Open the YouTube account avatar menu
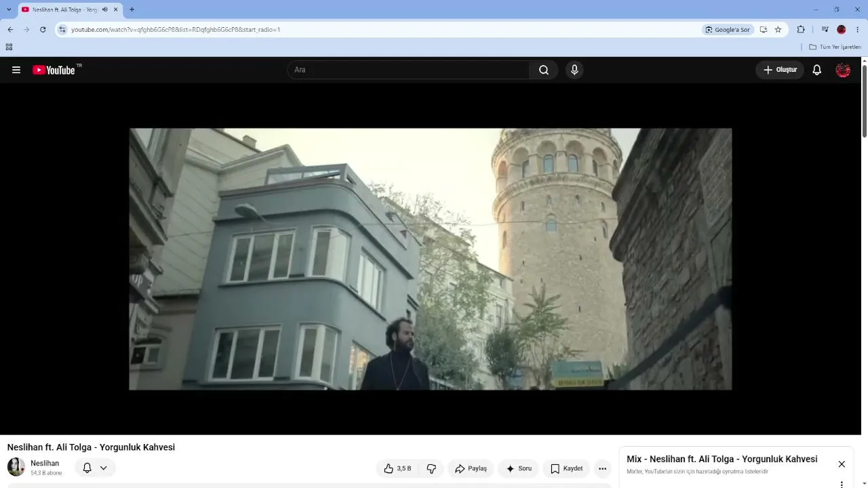The image size is (868, 488). pyautogui.click(x=843, y=70)
